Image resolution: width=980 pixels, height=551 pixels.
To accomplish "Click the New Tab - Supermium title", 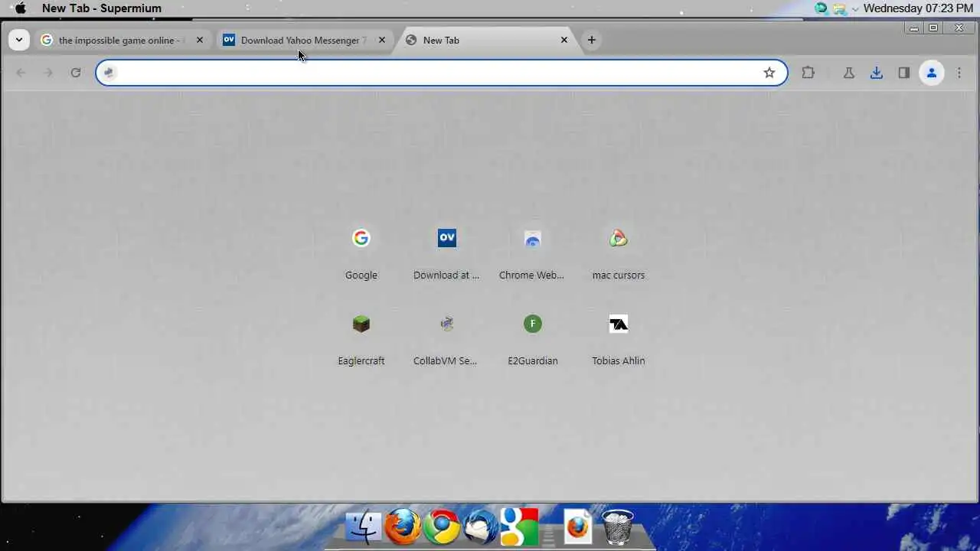I will pyautogui.click(x=102, y=8).
